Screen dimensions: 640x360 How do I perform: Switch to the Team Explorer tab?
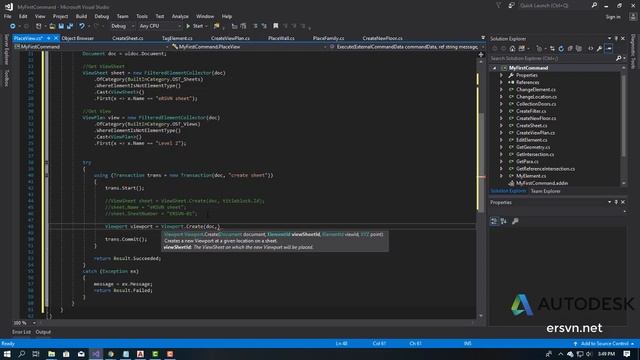545,191
